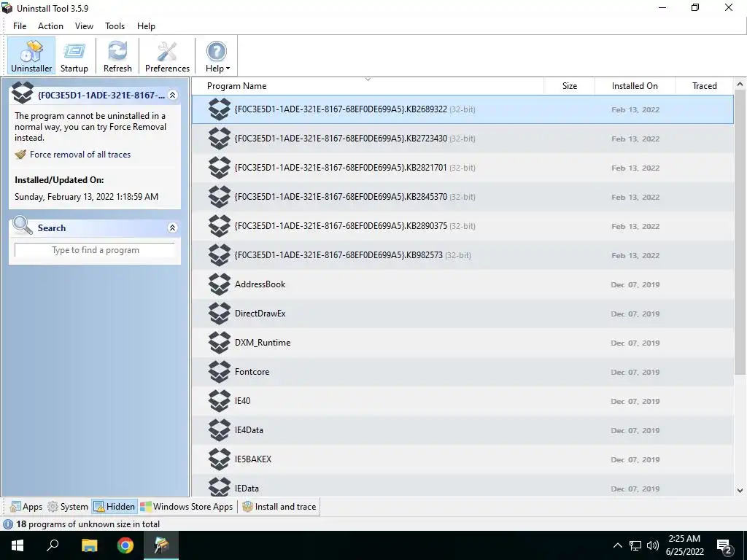Screen dimensions: 747x560
Task: Click the broom icon beside Force removal
Action: pos(20,155)
